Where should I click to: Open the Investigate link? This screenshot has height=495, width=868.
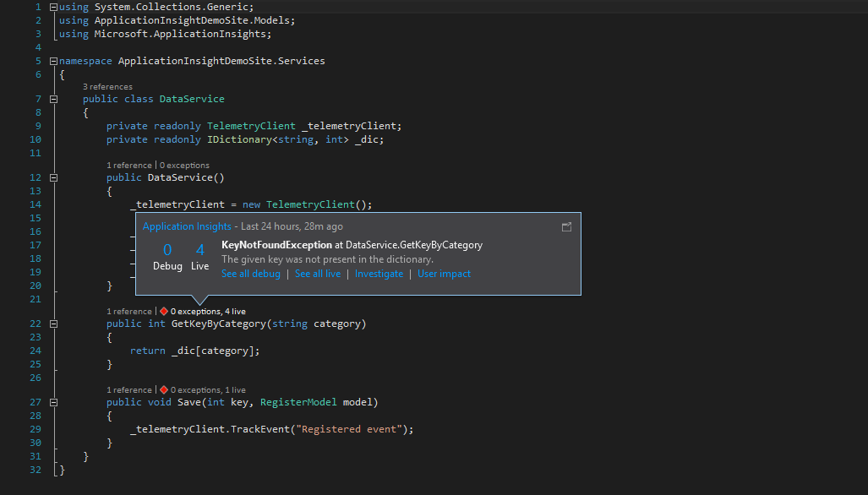(379, 274)
